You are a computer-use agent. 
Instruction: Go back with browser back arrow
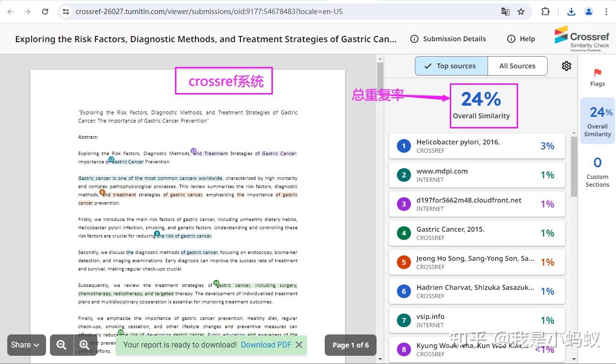pyautogui.click(x=10, y=11)
